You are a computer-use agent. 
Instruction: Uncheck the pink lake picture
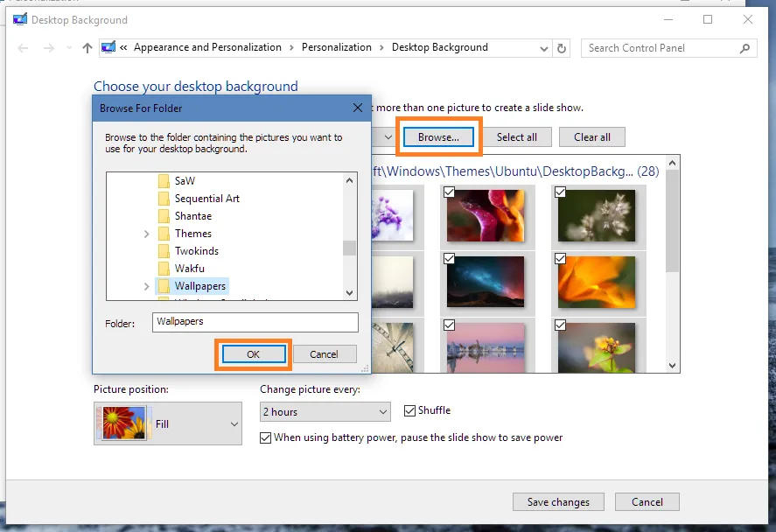pos(450,325)
